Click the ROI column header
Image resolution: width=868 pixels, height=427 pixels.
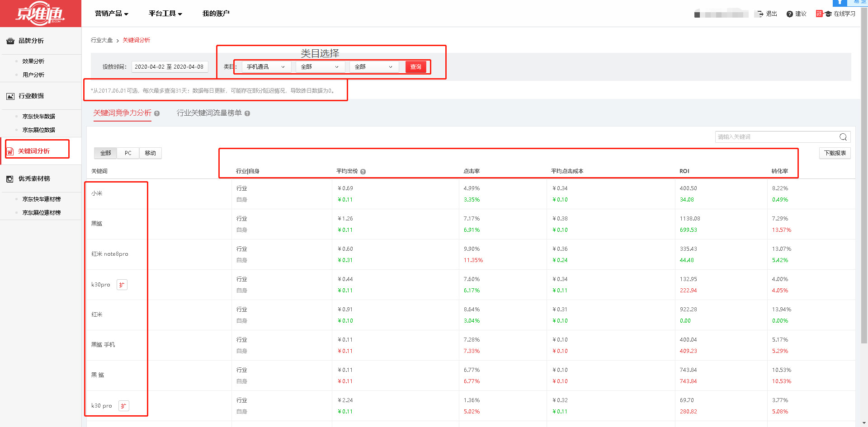click(x=684, y=171)
